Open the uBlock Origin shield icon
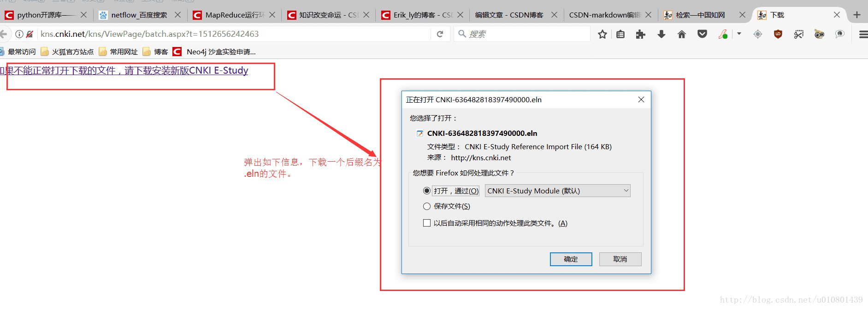868x309 pixels. point(778,34)
